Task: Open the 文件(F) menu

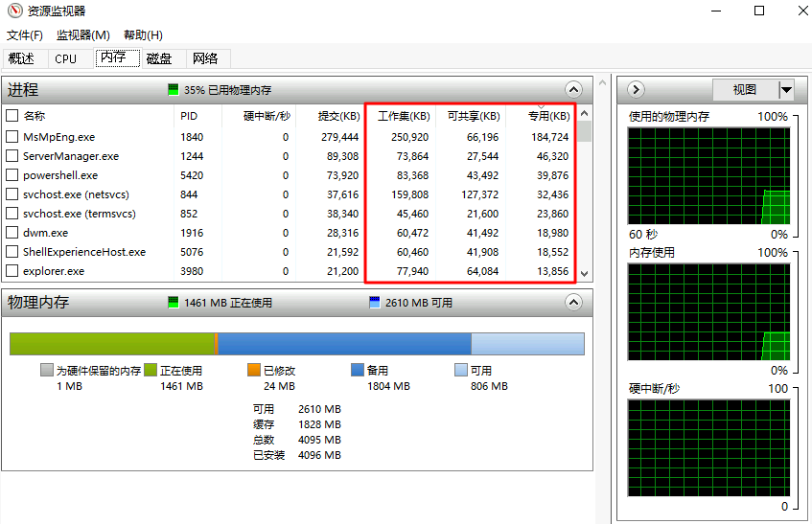Action: pos(24,34)
